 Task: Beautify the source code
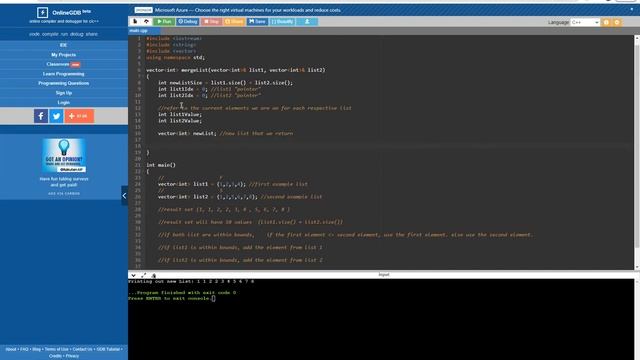(282, 22)
